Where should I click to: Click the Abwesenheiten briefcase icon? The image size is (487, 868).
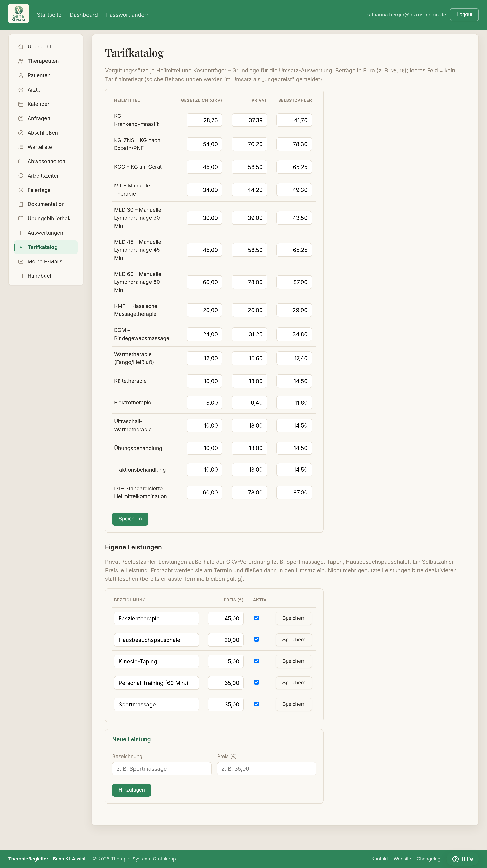pos(21,161)
